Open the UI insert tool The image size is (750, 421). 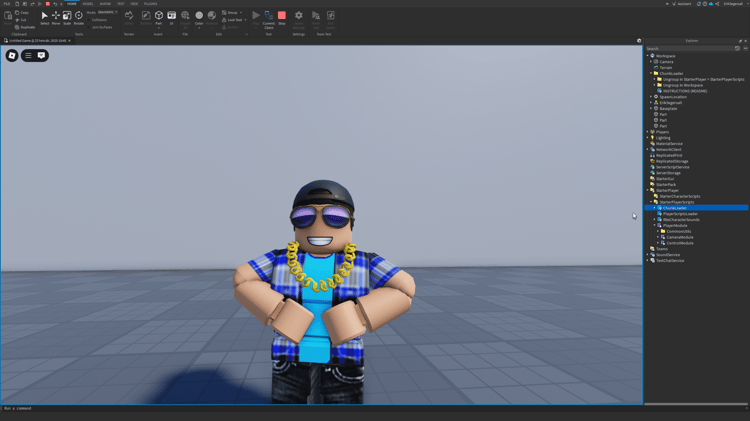(171, 18)
